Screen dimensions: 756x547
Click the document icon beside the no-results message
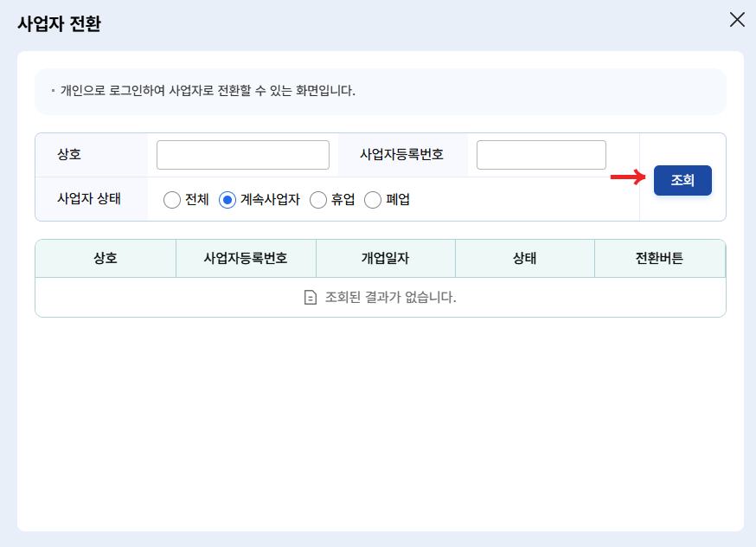pos(309,296)
